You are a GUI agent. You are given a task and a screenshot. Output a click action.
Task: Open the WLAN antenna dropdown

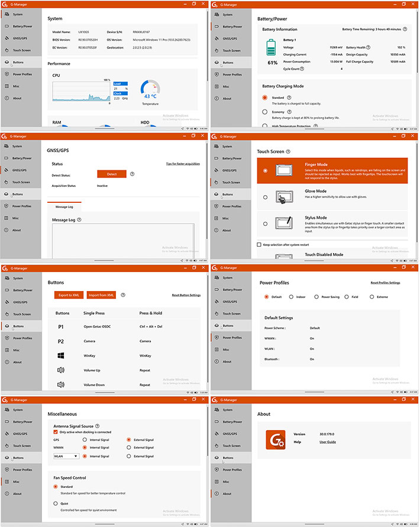[x=66, y=456]
